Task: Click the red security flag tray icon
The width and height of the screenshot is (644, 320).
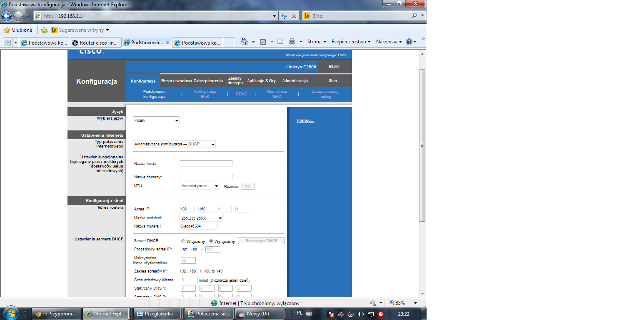Action: [331, 314]
